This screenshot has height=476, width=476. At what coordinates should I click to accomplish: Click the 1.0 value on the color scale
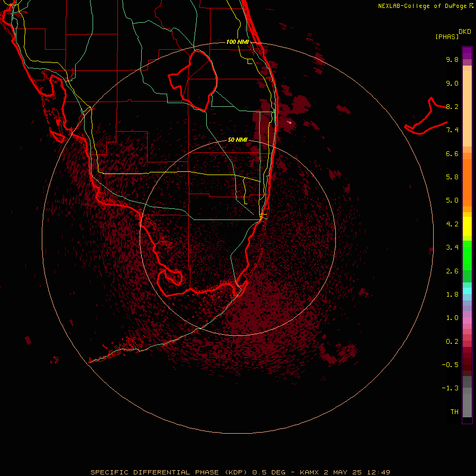[x=452, y=318]
